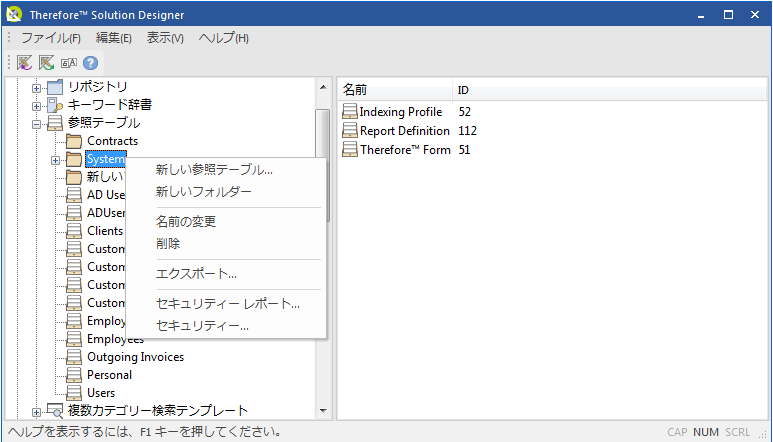Open セキュリティー... from context menu

(202, 325)
